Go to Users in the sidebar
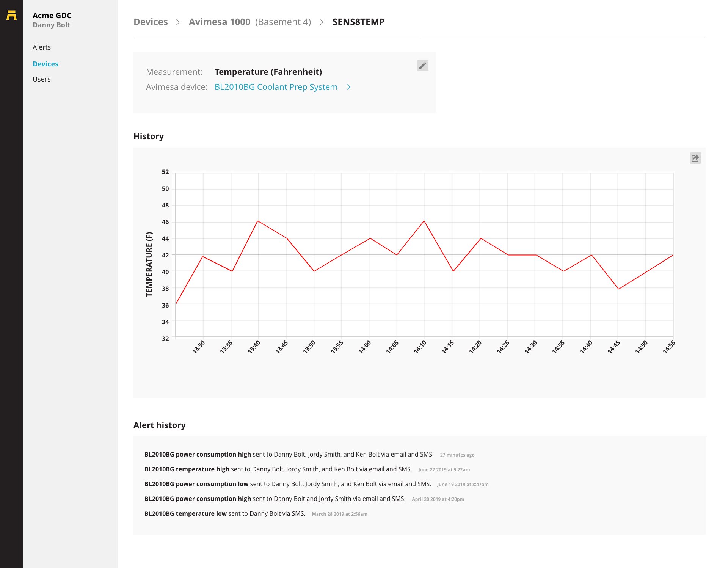728x568 pixels. 42,79
